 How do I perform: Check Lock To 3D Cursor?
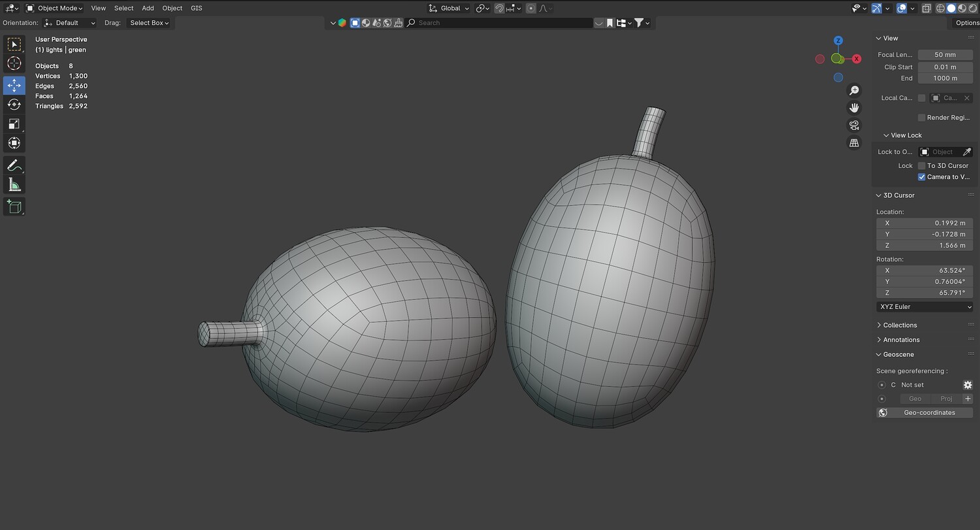[x=921, y=166]
